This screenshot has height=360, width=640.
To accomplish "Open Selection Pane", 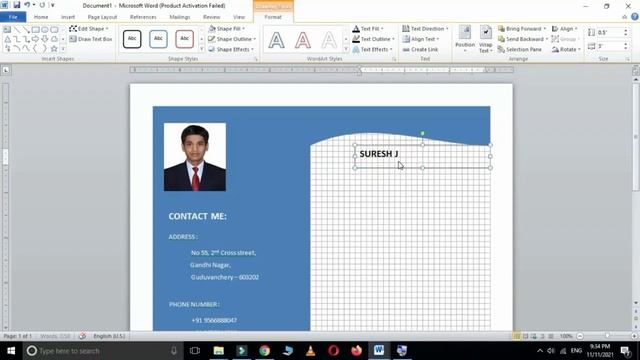I will (x=520, y=49).
